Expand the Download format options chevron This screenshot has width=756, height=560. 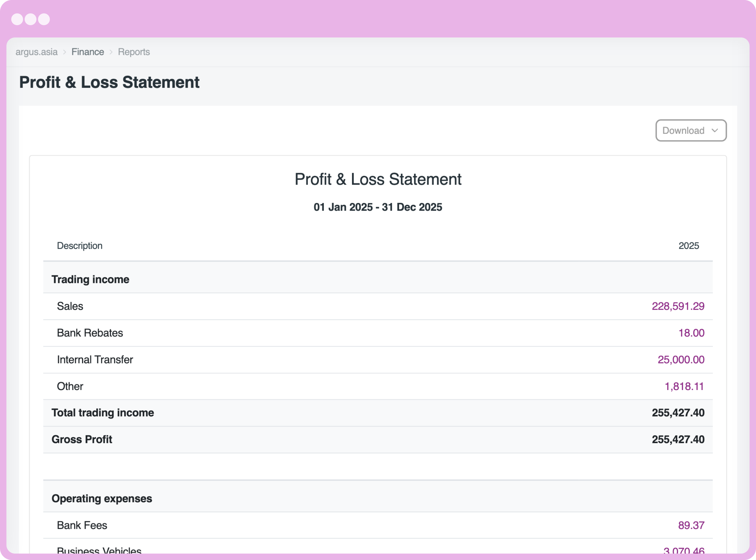coord(716,131)
